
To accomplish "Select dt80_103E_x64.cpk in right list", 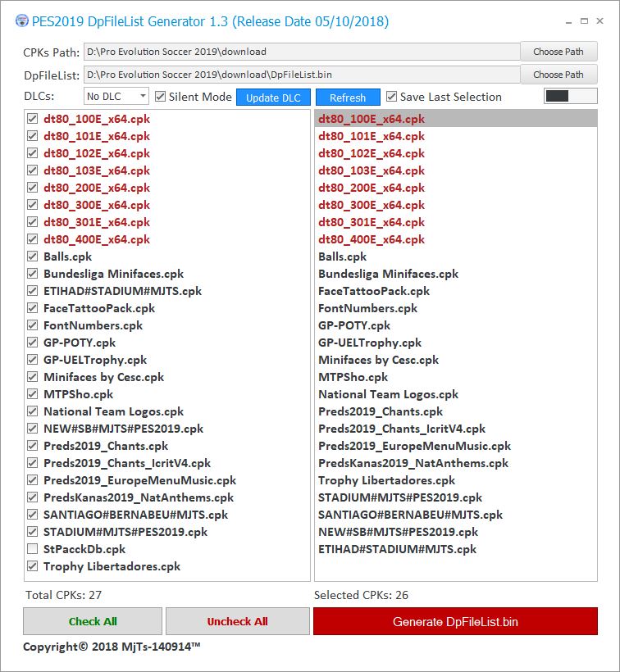I will [456, 170].
